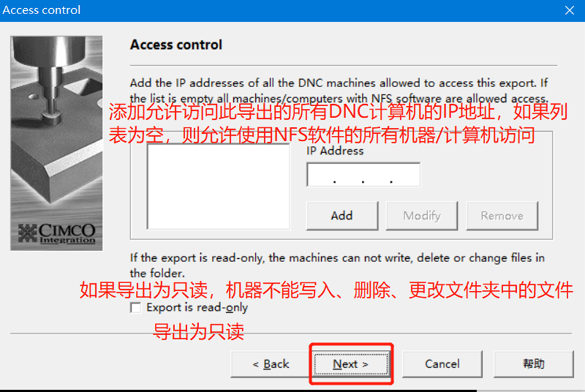Screen dimensions: 585x392
Task: Go to previous step with Back button
Action: tap(271, 364)
